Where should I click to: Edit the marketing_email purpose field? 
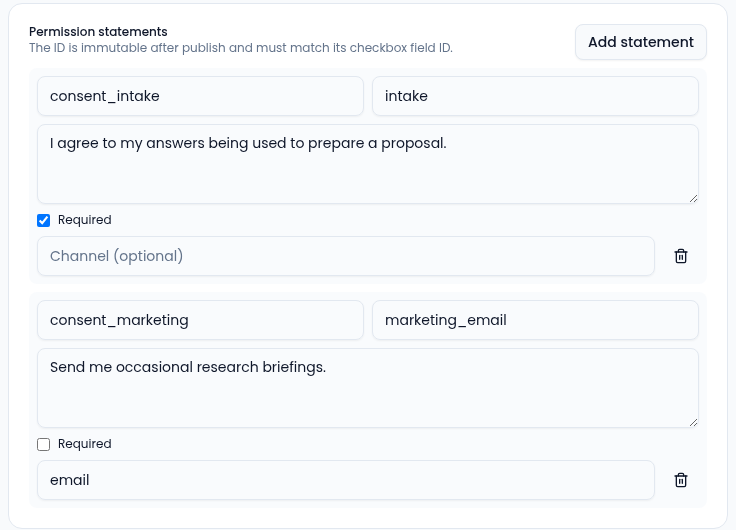pos(535,320)
